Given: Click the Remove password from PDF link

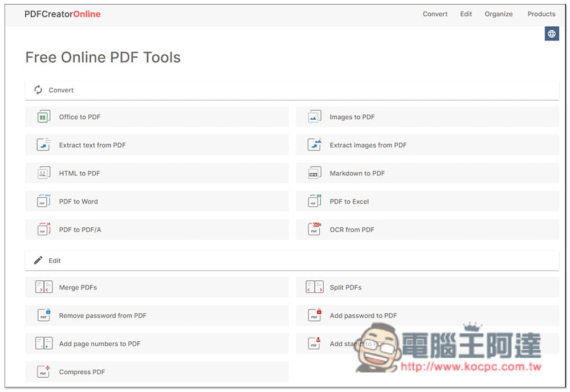Looking at the screenshot, I should [103, 315].
